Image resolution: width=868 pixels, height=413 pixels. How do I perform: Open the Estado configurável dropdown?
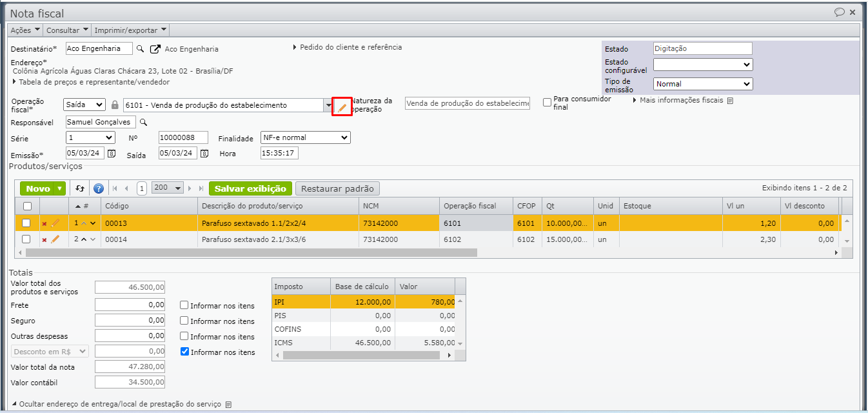pos(703,65)
